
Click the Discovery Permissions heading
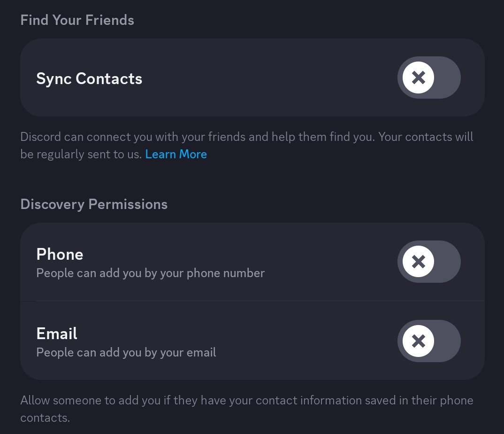point(94,204)
